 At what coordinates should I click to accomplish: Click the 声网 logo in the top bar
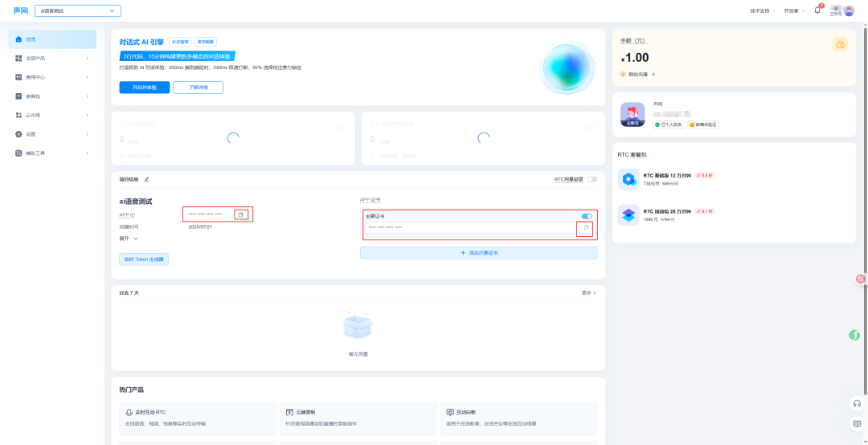[x=20, y=10]
